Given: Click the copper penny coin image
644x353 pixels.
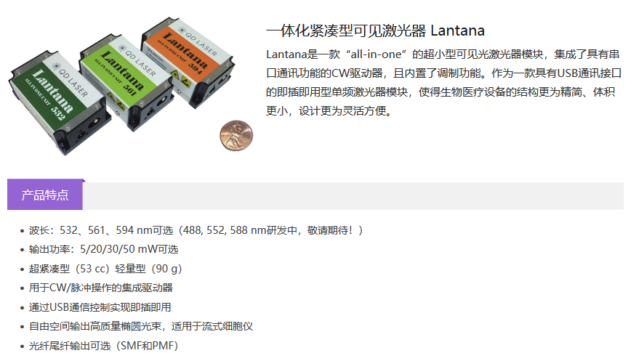Looking at the screenshot, I should (236, 135).
